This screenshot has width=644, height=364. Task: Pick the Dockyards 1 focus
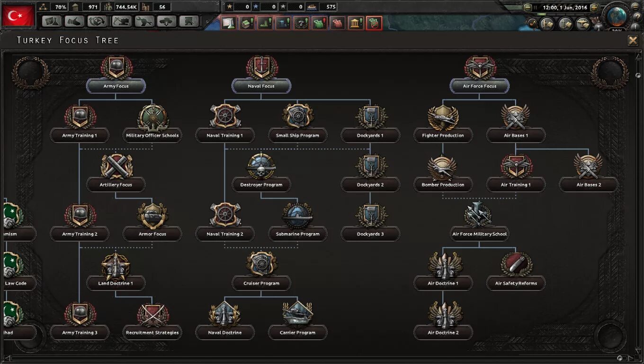370,124
